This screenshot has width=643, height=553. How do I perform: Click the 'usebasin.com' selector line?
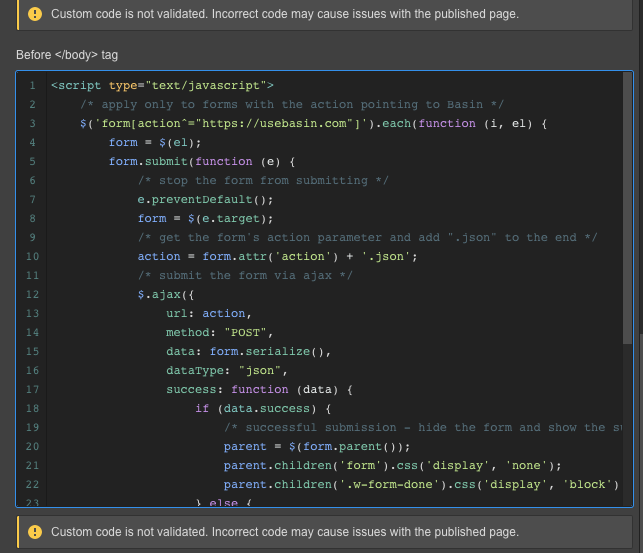tap(313, 123)
